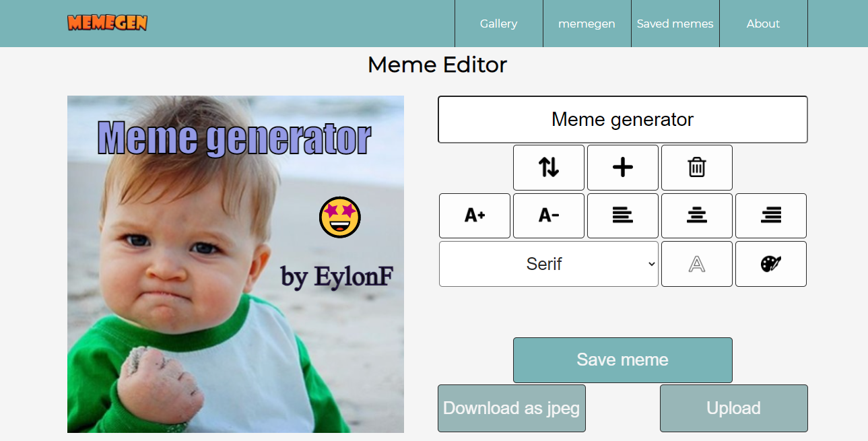The height and width of the screenshot is (441, 868).
Task: Add a new text line with plus icon
Action: [623, 168]
